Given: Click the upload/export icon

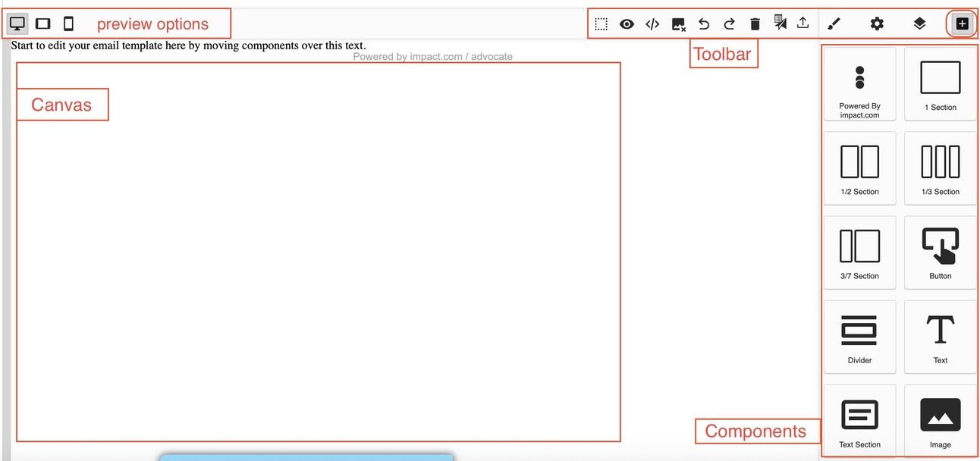Looking at the screenshot, I should coord(803,24).
